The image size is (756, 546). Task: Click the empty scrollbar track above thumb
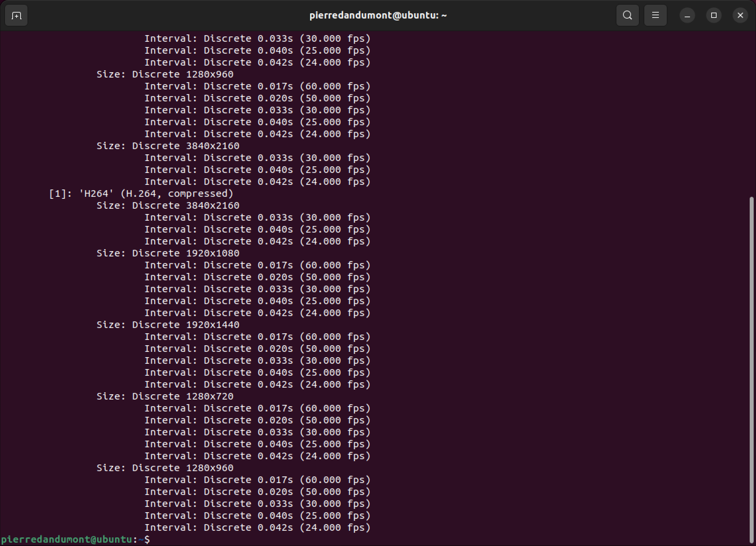pyautogui.click(x=751, y=113)
